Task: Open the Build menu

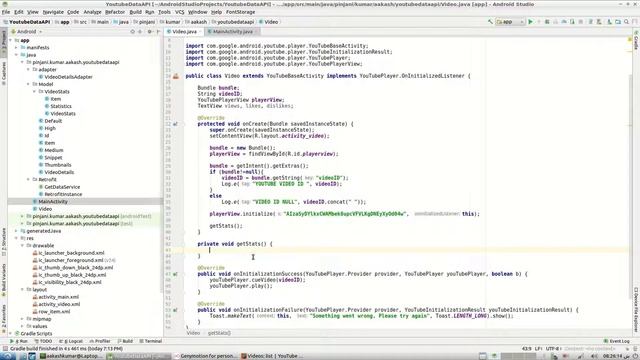Action: click(x=135, y=12)
